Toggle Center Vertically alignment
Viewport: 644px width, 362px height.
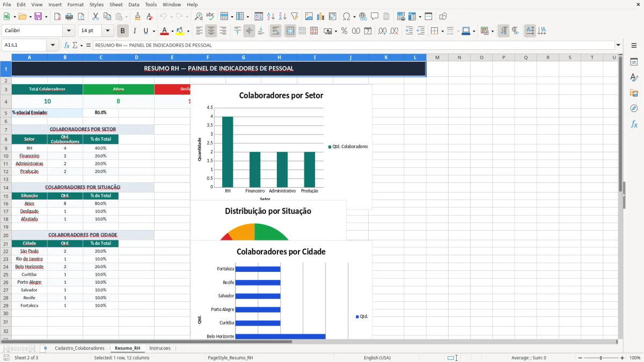click(x=249, y=31)
